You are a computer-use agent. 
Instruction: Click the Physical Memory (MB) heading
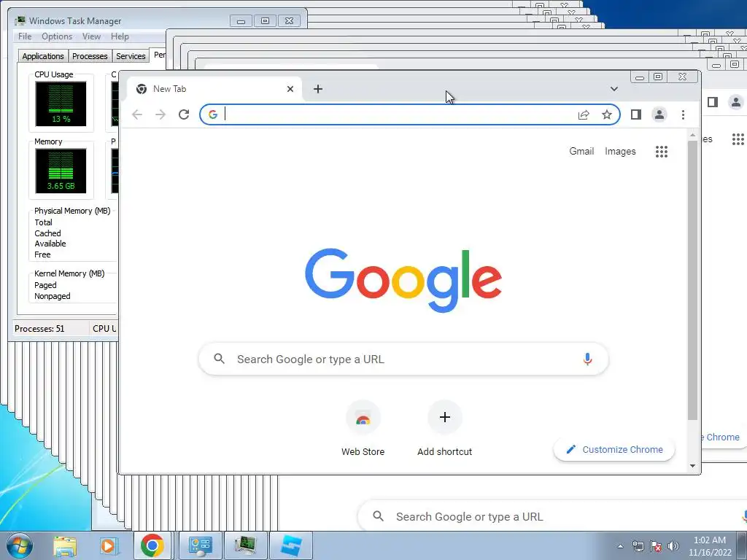tap(72, 211)
